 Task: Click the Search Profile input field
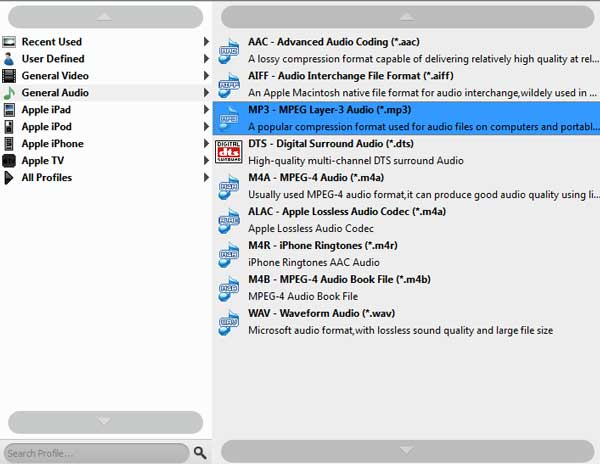96,453
